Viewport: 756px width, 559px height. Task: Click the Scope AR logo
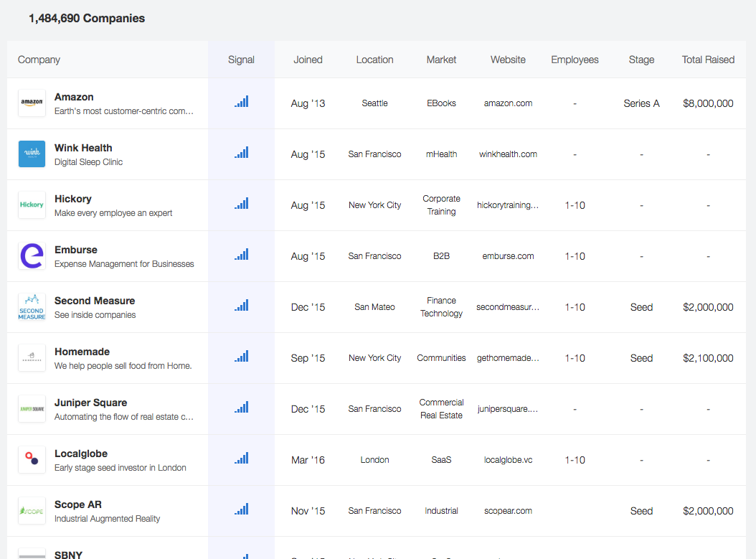32,511
